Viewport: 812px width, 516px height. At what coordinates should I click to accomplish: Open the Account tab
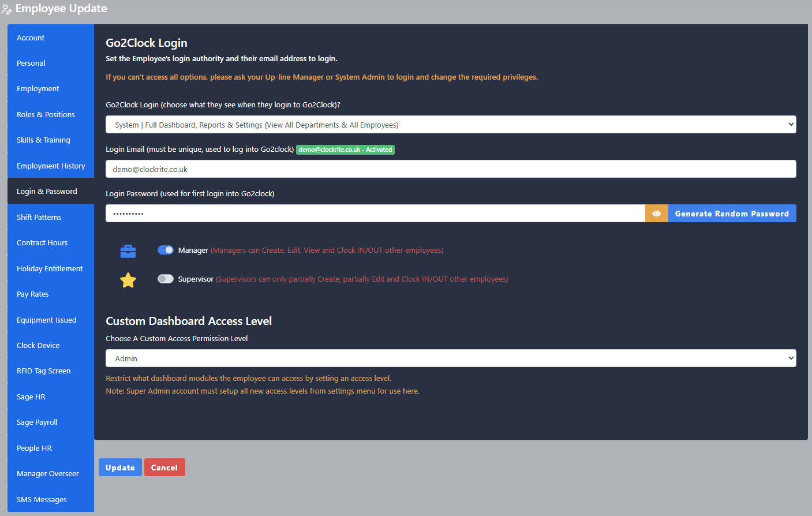pos(51,38)
